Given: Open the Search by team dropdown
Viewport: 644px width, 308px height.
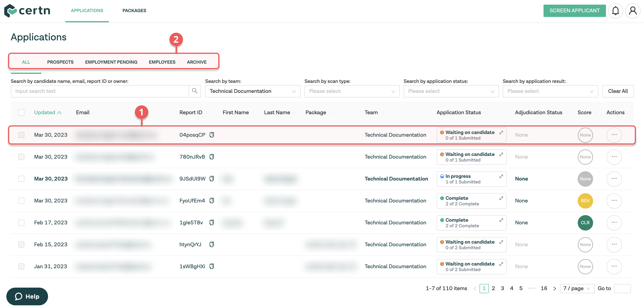Looking at the screenshot, I should click(x=253, y=91).
